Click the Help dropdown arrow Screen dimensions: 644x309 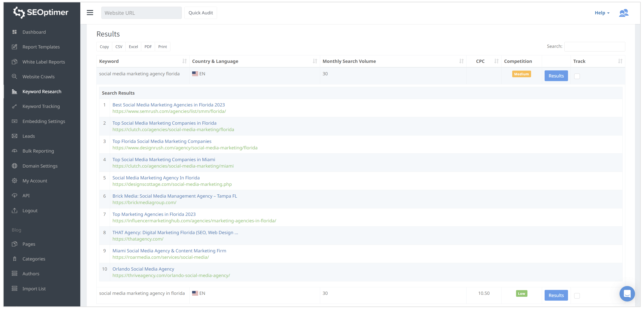click(x=609, y=13)
